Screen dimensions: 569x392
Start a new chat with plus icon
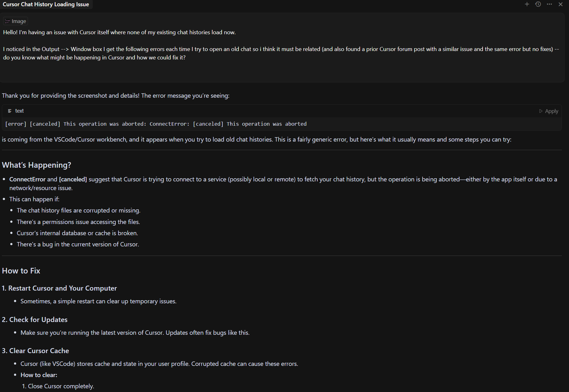(x=527, y=4)
